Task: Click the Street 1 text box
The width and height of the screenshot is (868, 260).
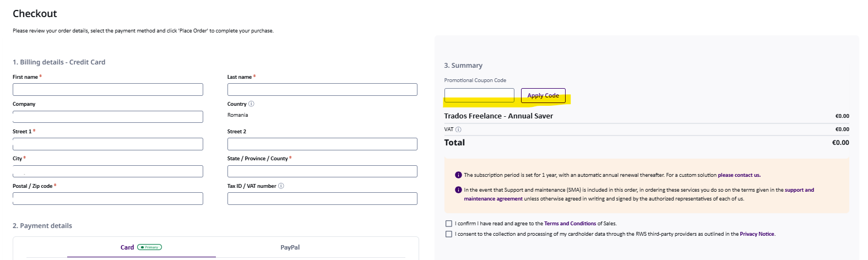Action: (108, 144)
